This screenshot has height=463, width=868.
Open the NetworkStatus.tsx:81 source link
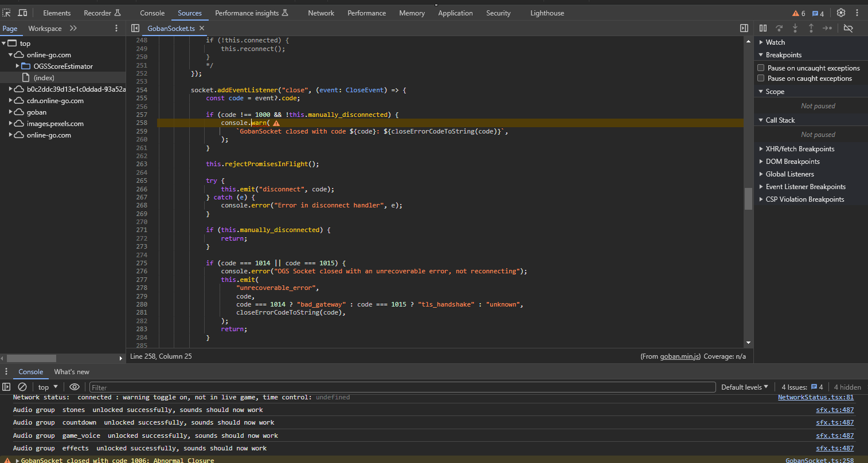tap(815, 397)
